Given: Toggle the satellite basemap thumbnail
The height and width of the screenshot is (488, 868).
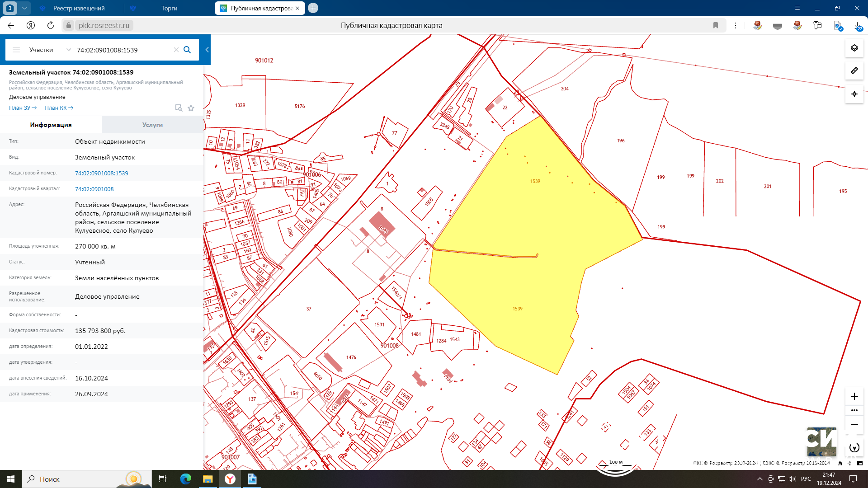Looking at the screenshot, I should (x=821, y=441).
